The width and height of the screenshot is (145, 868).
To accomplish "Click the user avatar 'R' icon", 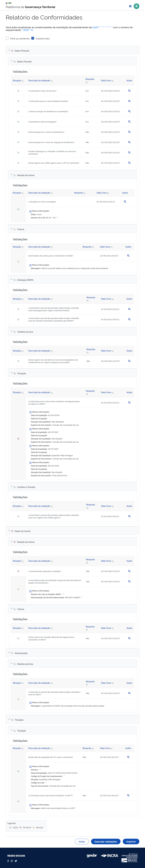I will click(x=137, y=6).
